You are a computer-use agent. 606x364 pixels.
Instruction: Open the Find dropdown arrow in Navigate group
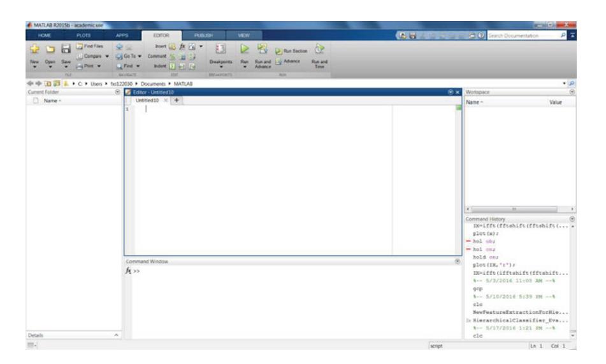click(138, 66)
